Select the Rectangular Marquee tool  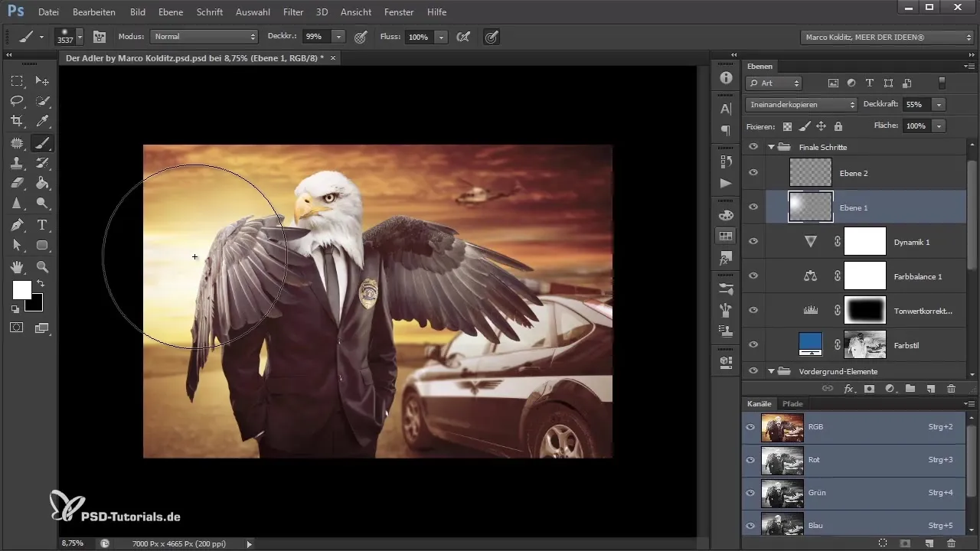tap(17, 80)
